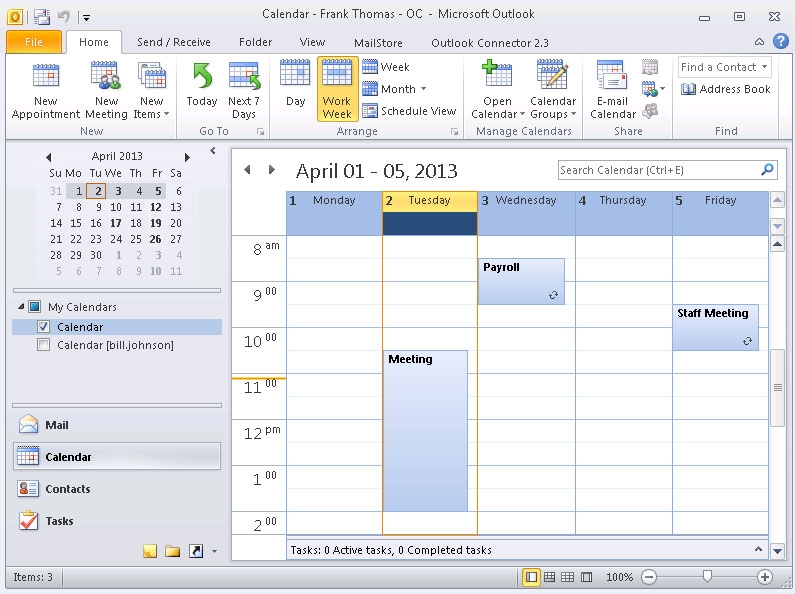The image size is (795, 594).
Task: Customize the Quick Access Toolbar dropdown
Action: [87, 18]
